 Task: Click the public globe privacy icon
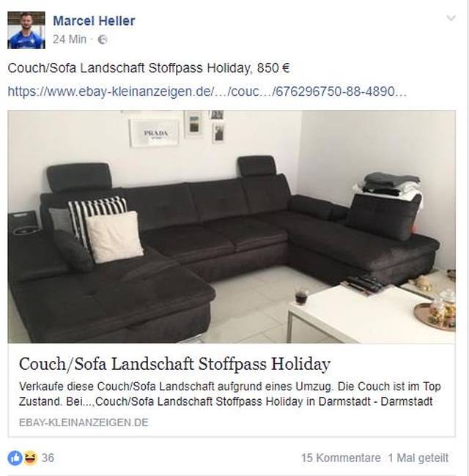click(103, 40)
